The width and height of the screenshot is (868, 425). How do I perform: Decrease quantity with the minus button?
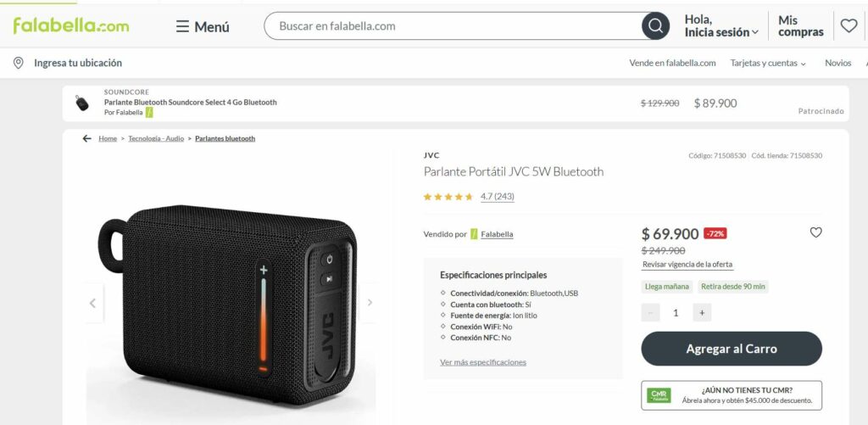650,312
